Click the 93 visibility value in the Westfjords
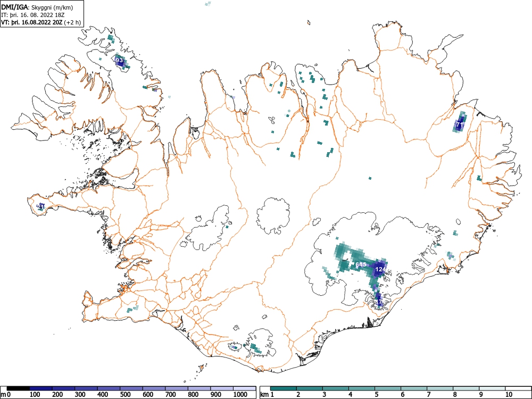This screenshot has height=399, width=532. (119, 60)
